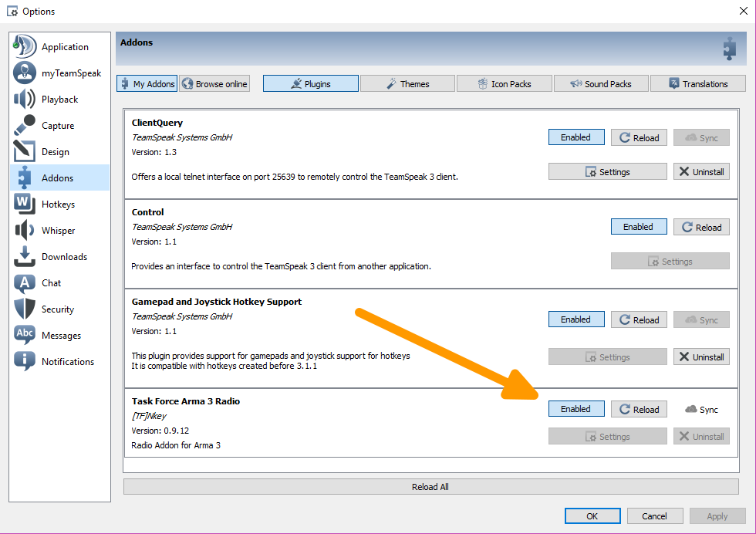This screenshot has width=756, height=534.
Task: Click the Options window title icon
Action: tap(12, 11)
